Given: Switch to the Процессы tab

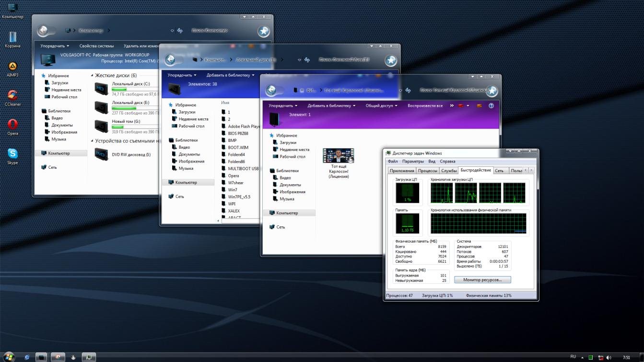Looking at the screenshot, I should 427,171.
